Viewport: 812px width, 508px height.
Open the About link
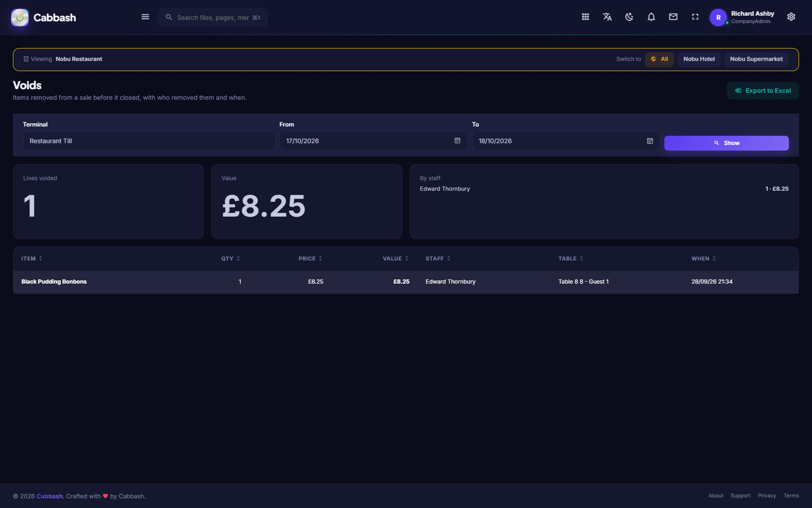716,496
